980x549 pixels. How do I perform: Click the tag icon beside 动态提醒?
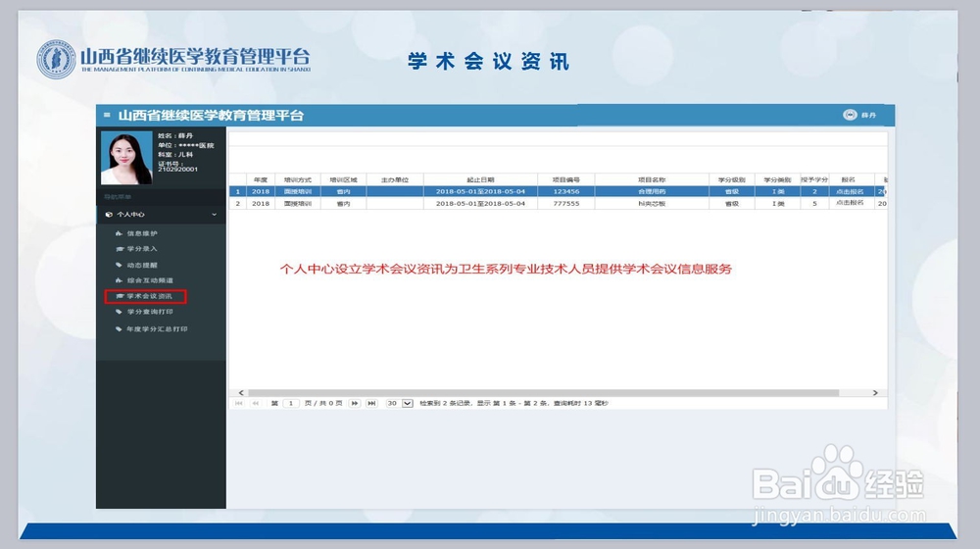[x=119, y=265]
